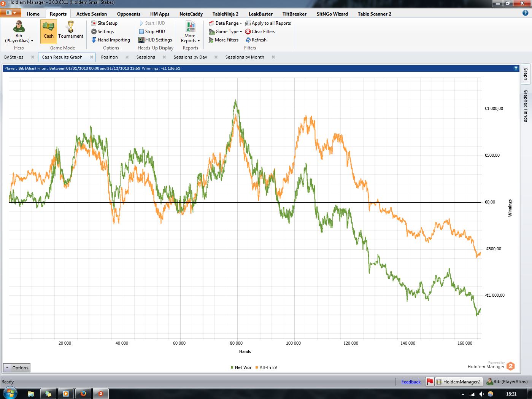Click Bib PlayerAlias in status bar
The image size is (532, 399).
(x=507, y=382)
